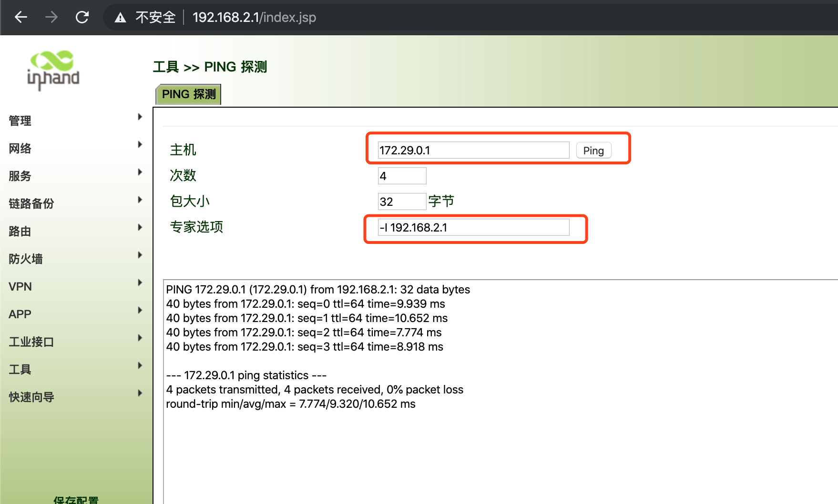This screenshot has width=838, height=504.
Task: Click the 专家选项 expert options field
Action: coord(473,228)
